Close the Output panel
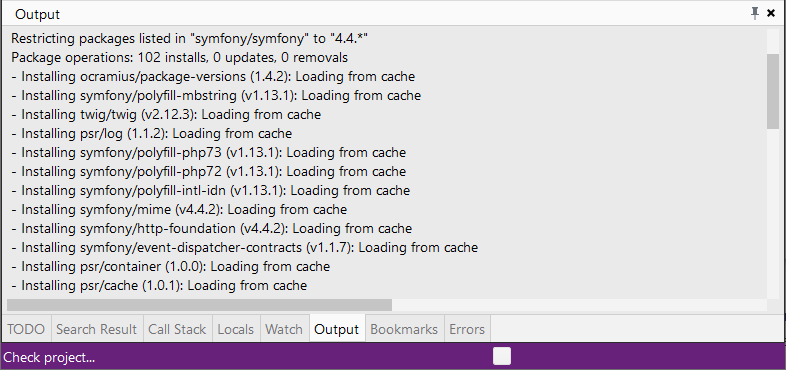The height and width of the screenshot is (370, 786). coord(771,14)
